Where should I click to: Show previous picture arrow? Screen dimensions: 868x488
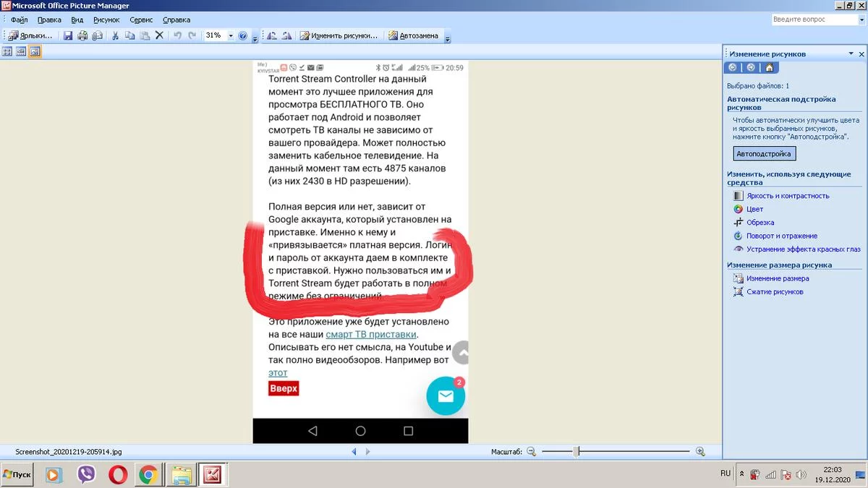pyautogui.click(x=354, y=452)
